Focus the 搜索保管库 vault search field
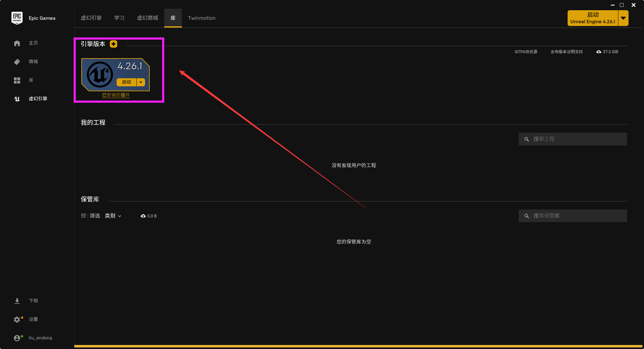Viewport: 644px width, 349px height. (x=573, y=216)
